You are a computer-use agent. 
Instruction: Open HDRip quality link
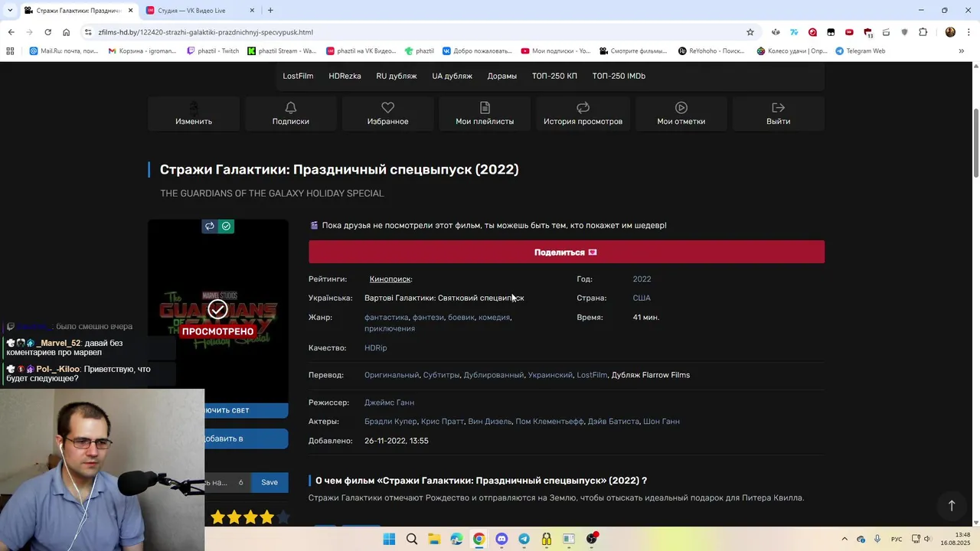375,347
